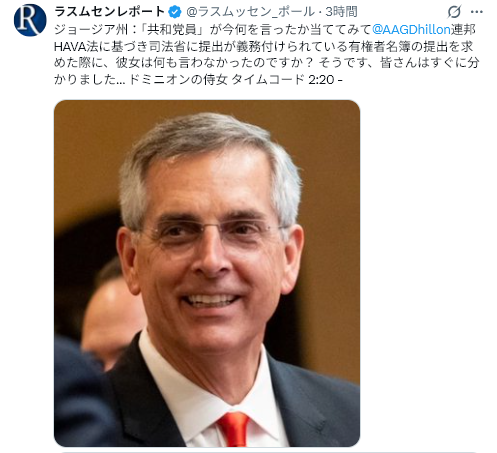The image size is (497, 453).
Task: Click the round 'R' profile avatar
Action: click(x=30, y=20)
